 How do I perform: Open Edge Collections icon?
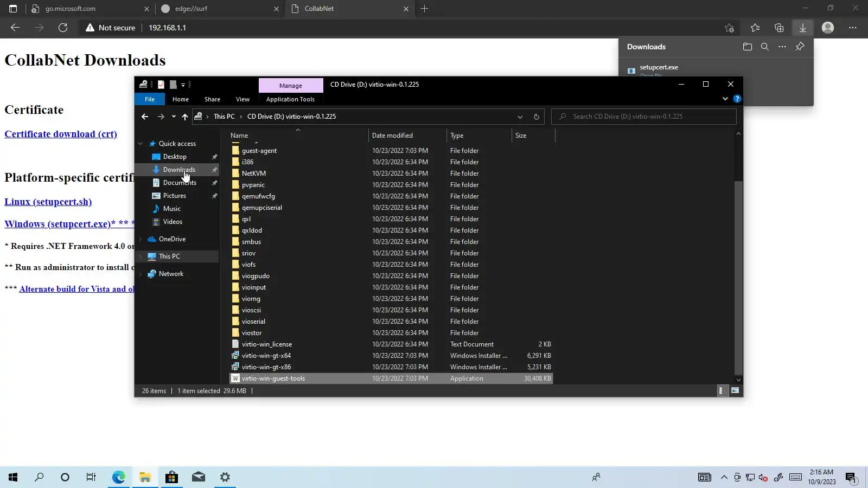[779, 28]
